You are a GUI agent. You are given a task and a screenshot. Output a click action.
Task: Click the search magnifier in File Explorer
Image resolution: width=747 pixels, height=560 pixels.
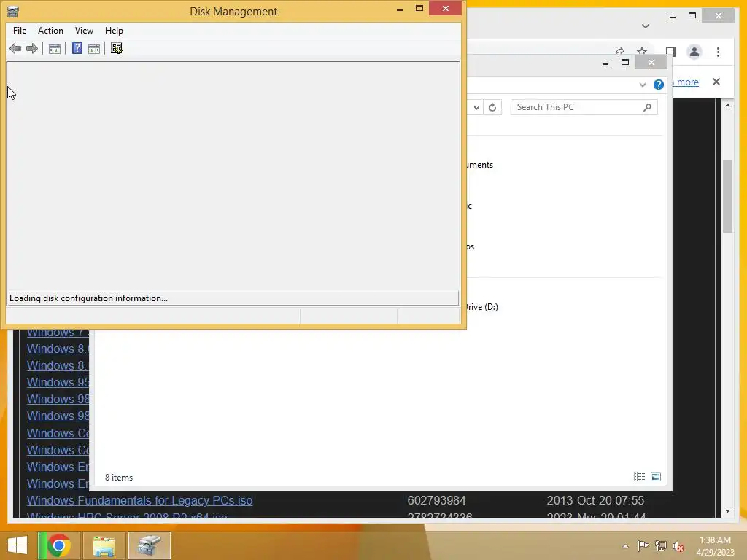[x=648, y=107]
